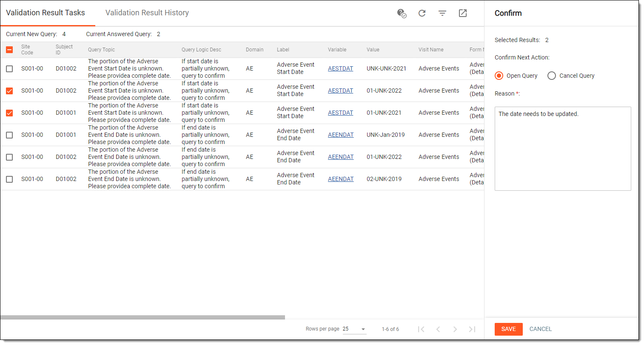The width and height of the screenshot is (644, 345).
Task: Uncheck the row with value 01-UNK-2021
Action: click(9, 113)
